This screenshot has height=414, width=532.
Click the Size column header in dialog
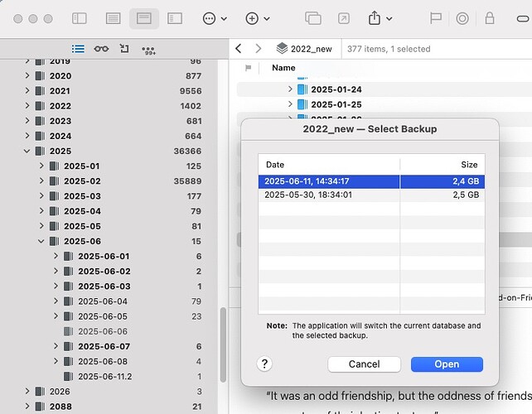443,165
